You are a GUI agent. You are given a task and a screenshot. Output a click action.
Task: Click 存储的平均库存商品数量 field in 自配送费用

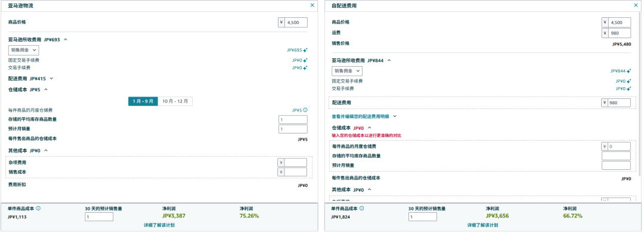(616, 156)
